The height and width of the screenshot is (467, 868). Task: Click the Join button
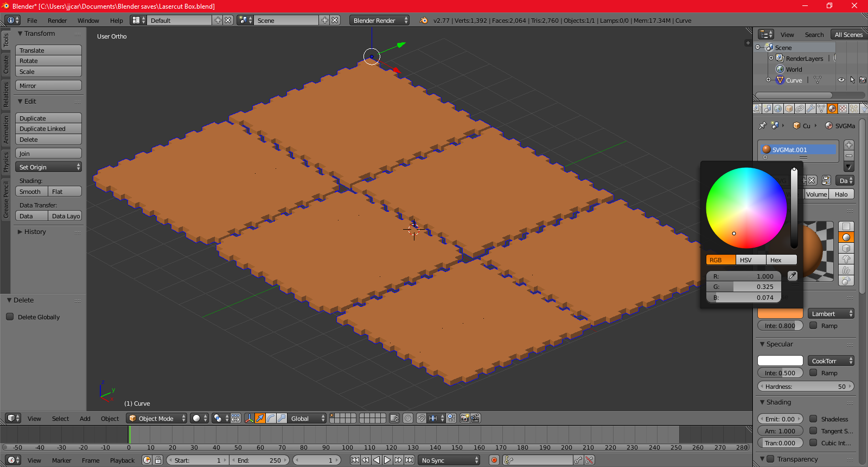click(x=48, y=153)
